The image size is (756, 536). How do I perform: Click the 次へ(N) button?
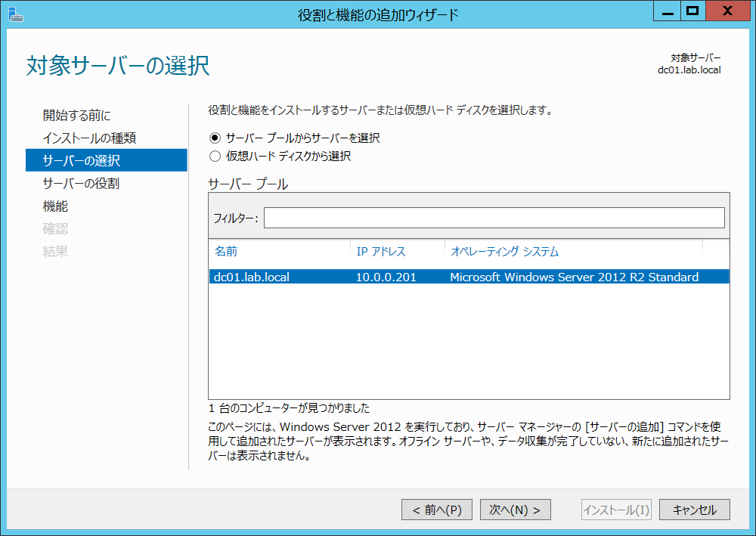point(515,510)
